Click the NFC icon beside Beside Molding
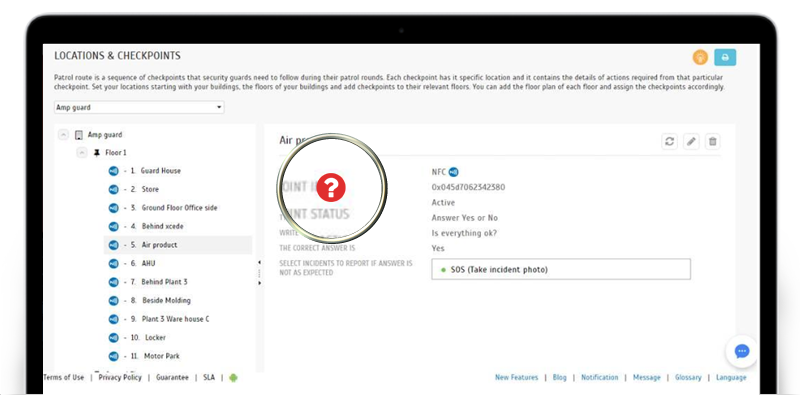This screenshot has width=800, height=395. (x=113, y=301)
